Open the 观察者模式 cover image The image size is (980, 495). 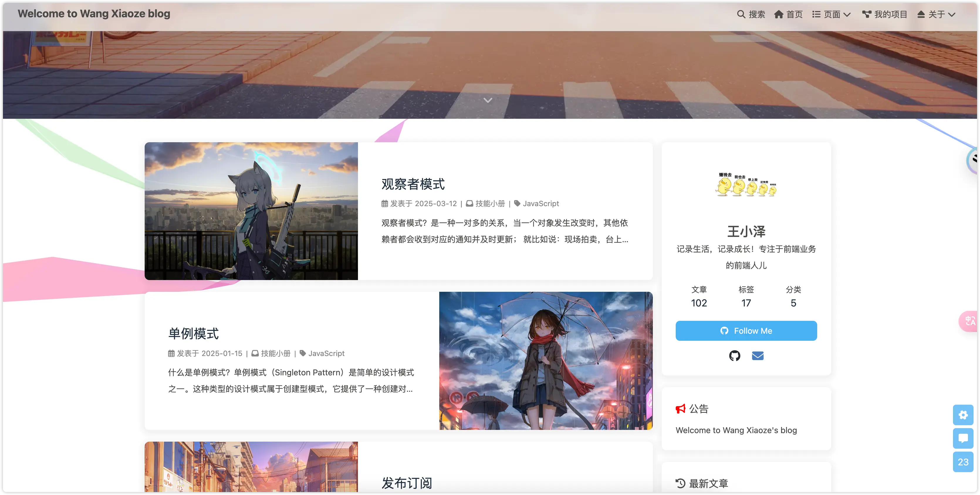click(251, 211)
